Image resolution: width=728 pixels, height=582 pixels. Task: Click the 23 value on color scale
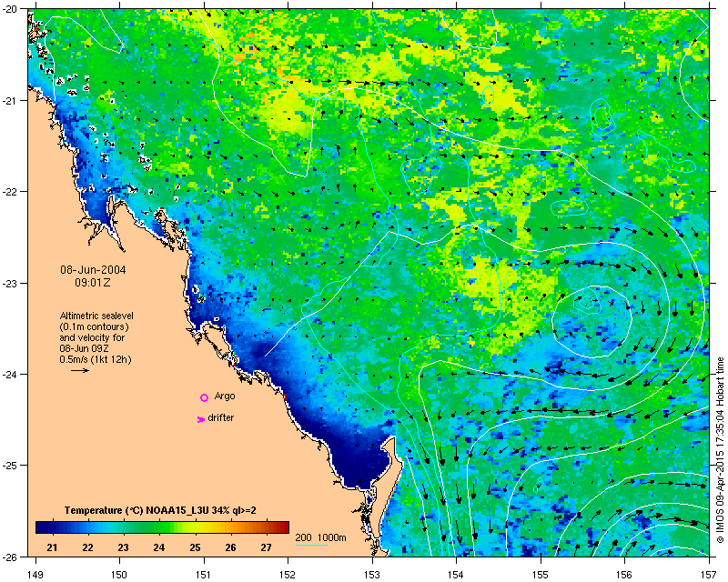pyautogui.click(x=123, y=547)
